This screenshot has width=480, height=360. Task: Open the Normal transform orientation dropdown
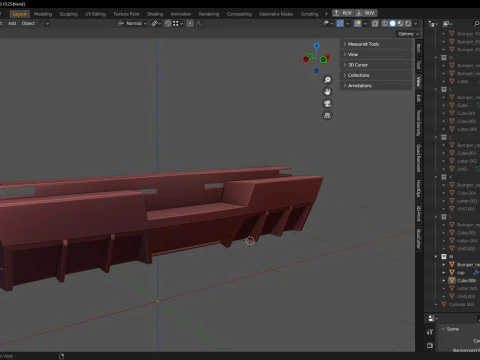pos(132,23)
